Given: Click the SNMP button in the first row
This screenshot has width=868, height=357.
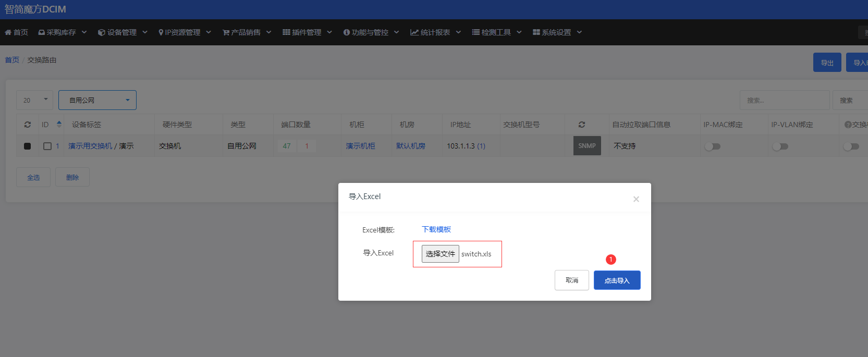Looking at the screenshot, I should coord(587,146).
